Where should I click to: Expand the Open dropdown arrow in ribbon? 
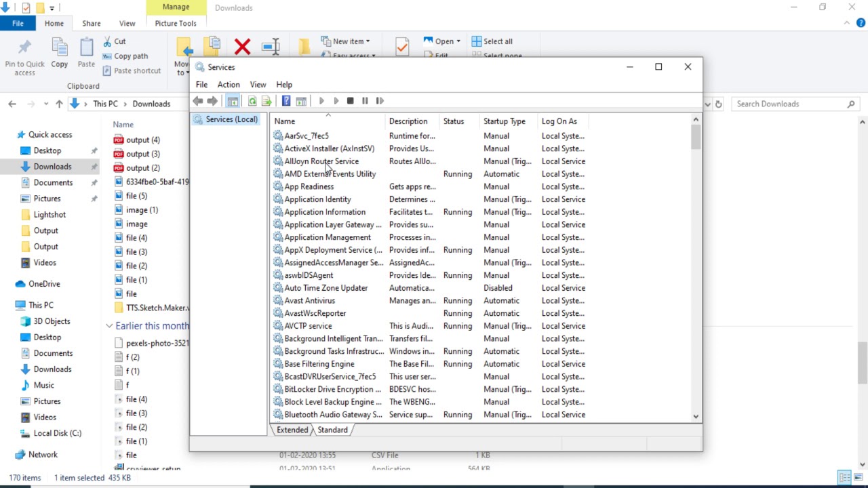[458, 41]
